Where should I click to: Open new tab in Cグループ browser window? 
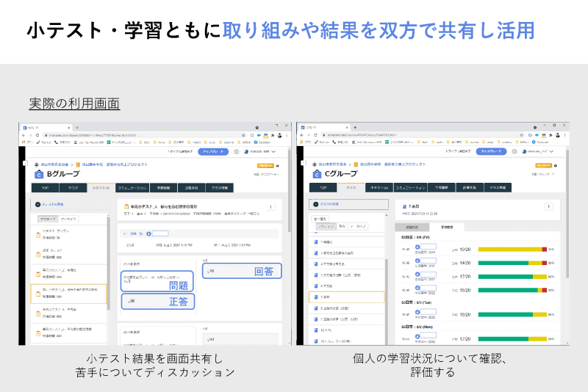click(355, 127)
